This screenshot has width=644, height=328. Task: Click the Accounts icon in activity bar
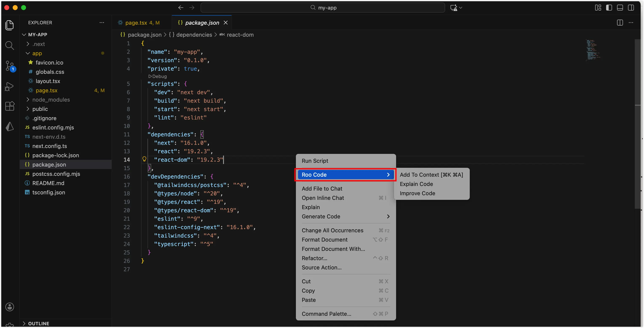9,307
